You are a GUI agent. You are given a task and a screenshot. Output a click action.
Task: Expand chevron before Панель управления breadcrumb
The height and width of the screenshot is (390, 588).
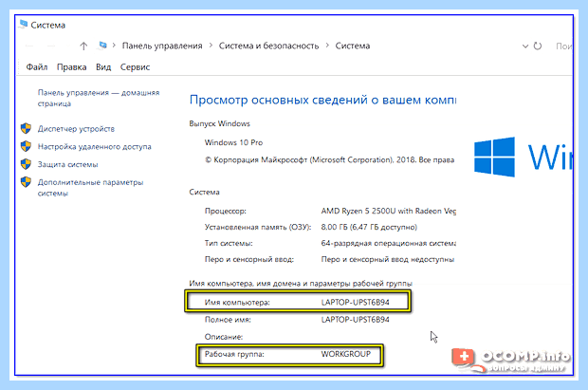coord(114,46)
